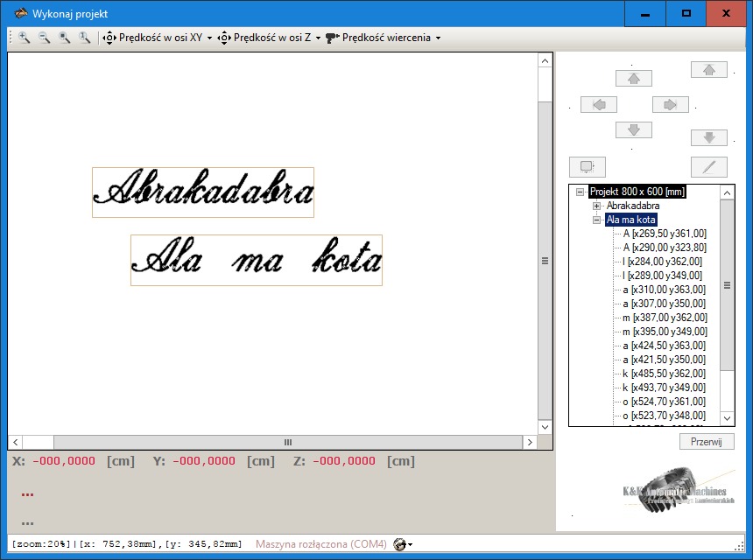Select Abrakadabra in the project tree

point(633,206)
